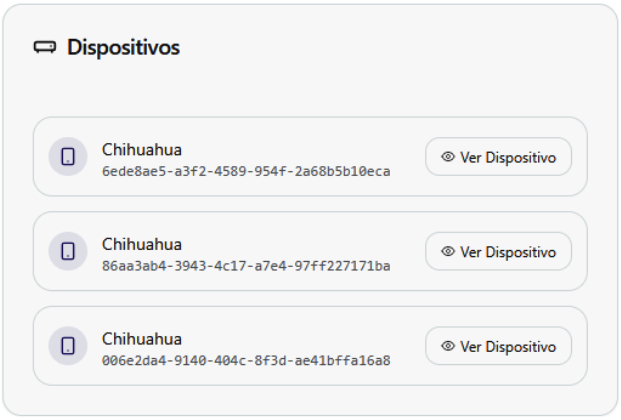Click the eye icon for device 6ede8ae5
The height and width of the screenshot is (420, 621).
pos(448,157)
